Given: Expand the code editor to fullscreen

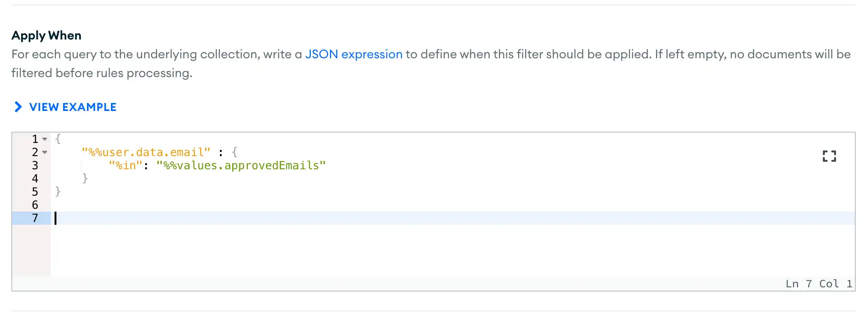Looking at the screenshot, I should click(x=829, y=156).
